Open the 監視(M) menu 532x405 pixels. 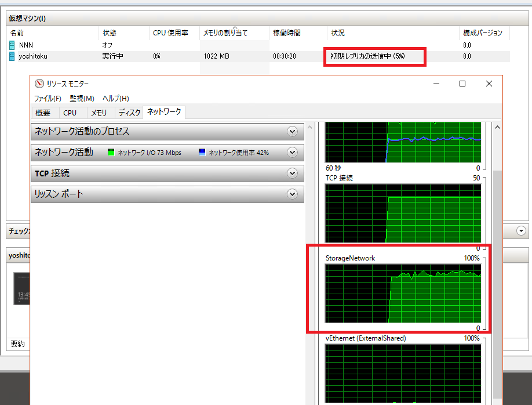click(82, 98)
